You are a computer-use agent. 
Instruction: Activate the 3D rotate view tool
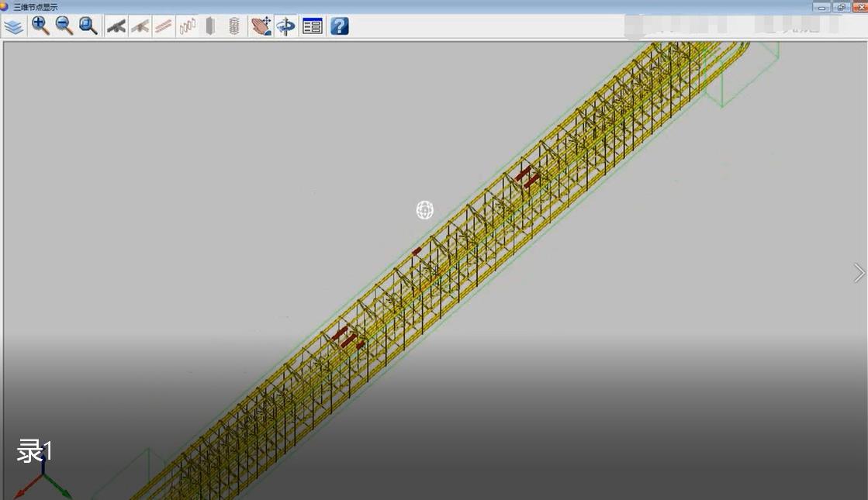click(286, 26)
